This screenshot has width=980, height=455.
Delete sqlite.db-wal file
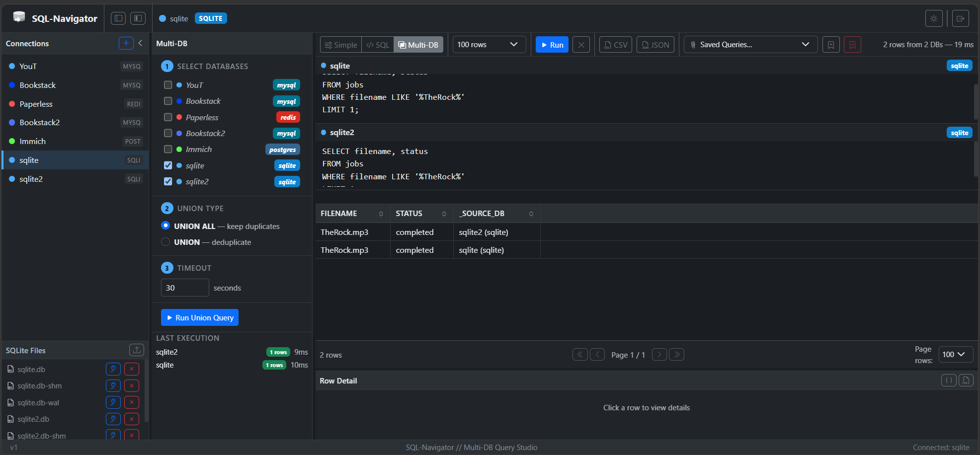(132, 402)
